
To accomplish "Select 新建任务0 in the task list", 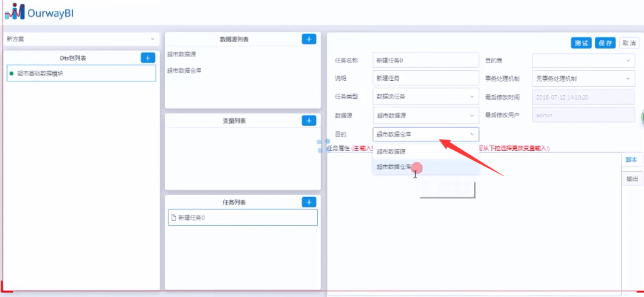I will (243, 217).
